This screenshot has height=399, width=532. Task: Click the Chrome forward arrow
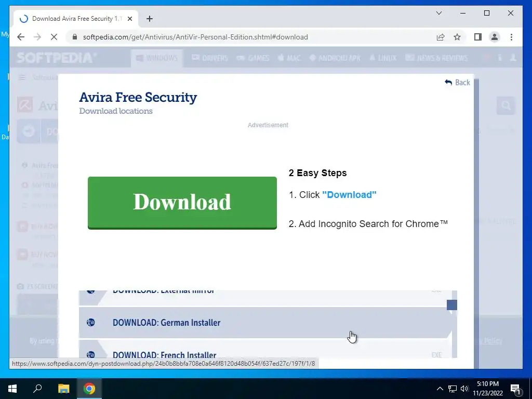pos(37,37)
